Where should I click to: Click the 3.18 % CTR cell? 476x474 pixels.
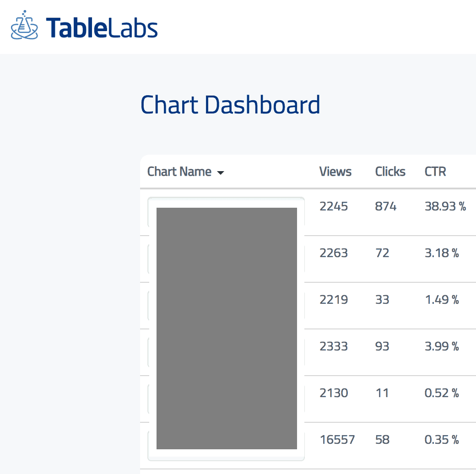point(442,253)
